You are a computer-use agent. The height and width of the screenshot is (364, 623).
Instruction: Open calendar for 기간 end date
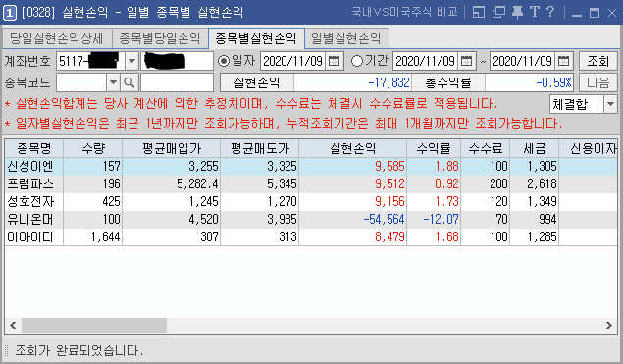(x=564, y=61)
